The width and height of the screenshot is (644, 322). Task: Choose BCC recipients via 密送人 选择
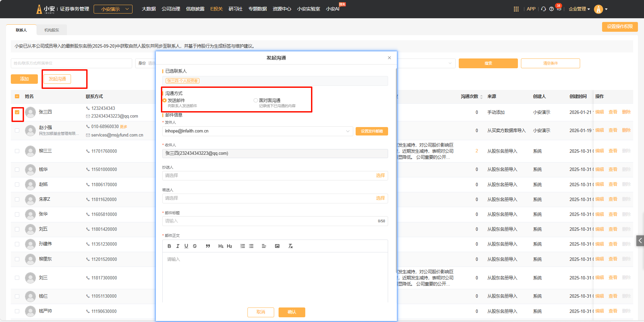coord(380,198)
